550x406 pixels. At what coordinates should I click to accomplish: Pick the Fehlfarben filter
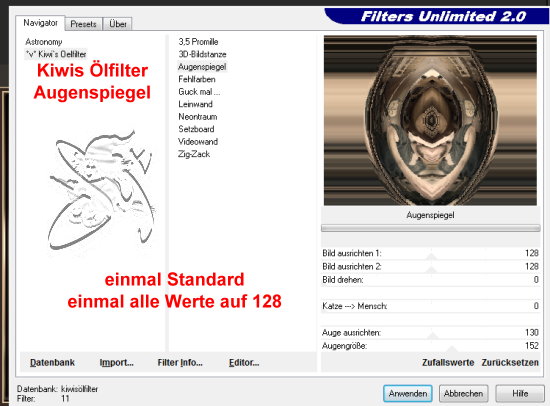(197, 79)
